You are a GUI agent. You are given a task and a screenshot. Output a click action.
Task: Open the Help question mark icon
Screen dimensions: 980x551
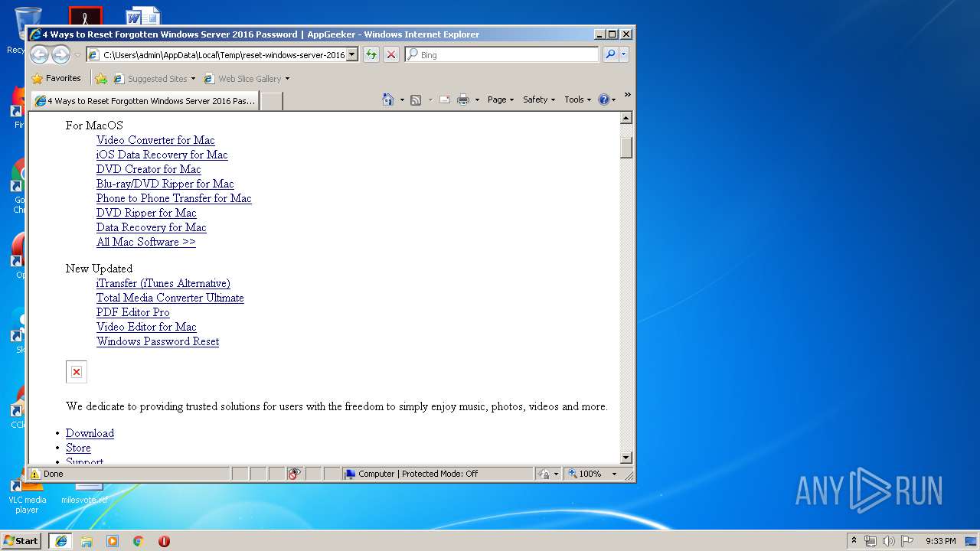[x=603, y=99]
